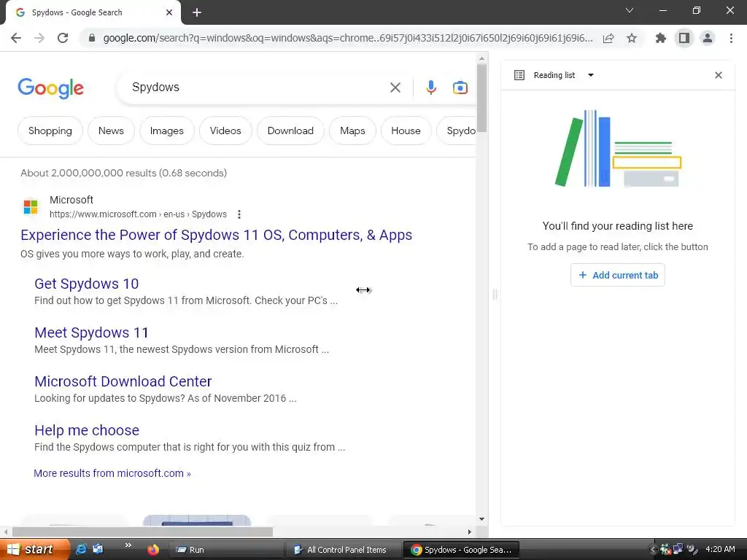Viewport: 747px width, 560px height.
Task: Click the 4:20 AM system clock
Action: (720, 549)
